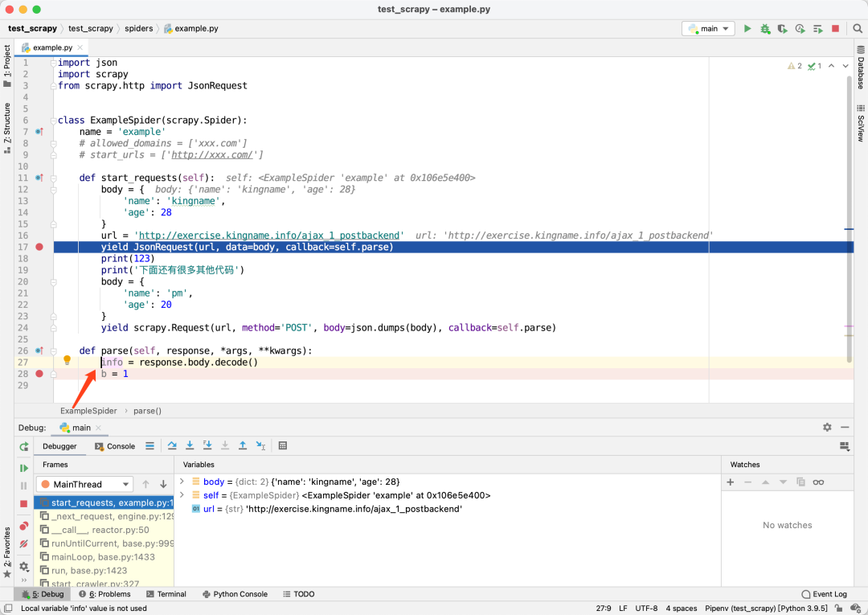Show watches in variables glasses icon
The image size is (868, 615).
(x=818, y=482)
